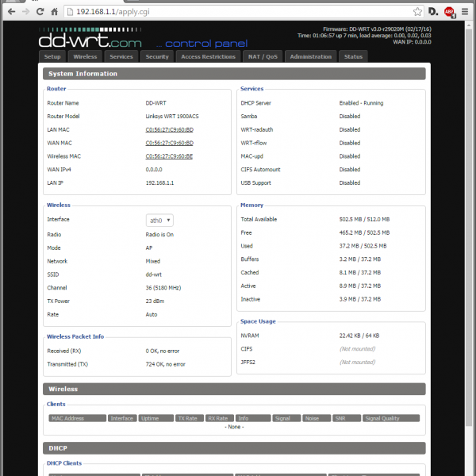Go to the Security tab
Image resolution: width=476 pixels, height=476 pixels.
(157, 56)
